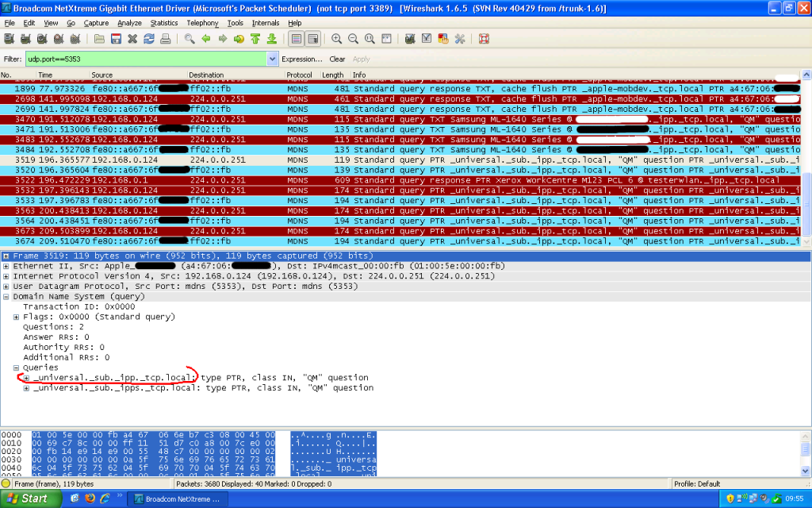Toggle auto scroll in live capture
Screen dimensions: 812x508
[312, 39]
